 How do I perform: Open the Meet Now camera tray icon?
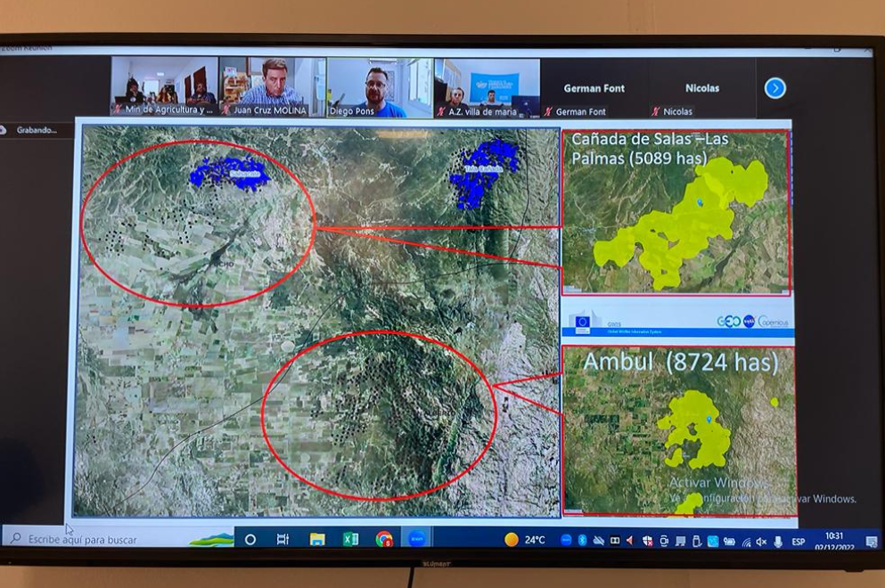click(x=664, y=541)
